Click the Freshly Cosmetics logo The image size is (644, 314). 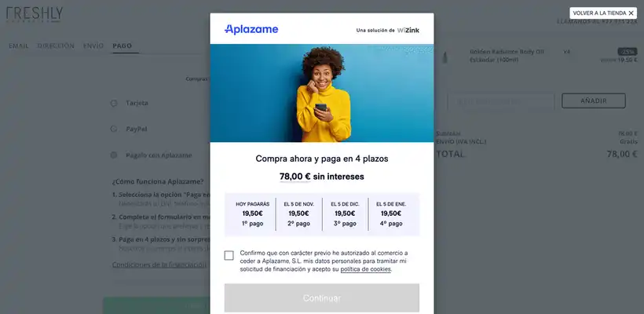35,14
